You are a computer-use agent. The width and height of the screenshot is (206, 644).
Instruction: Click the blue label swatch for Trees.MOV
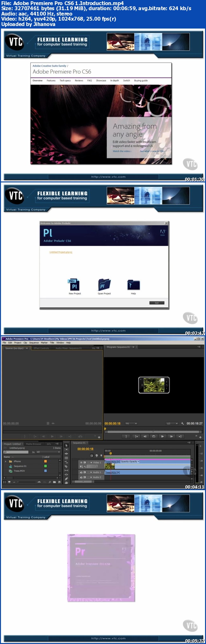(45, 471)
